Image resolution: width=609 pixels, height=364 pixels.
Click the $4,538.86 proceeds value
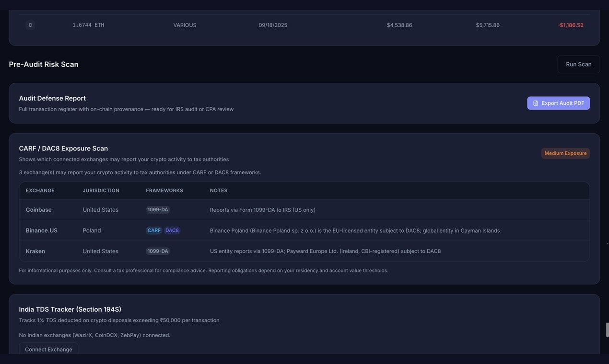tap(399, 25)
